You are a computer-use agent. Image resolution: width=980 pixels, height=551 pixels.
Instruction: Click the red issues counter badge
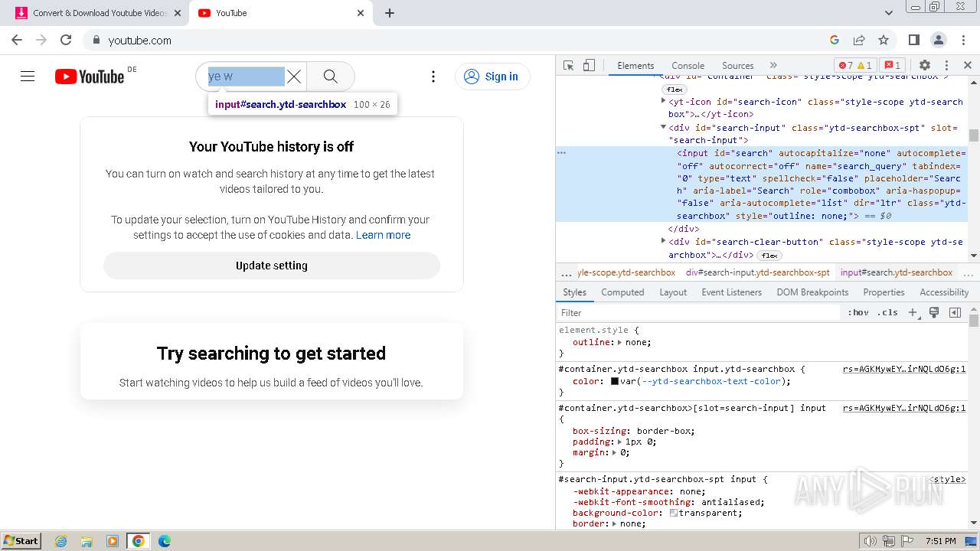click(892, 66)
